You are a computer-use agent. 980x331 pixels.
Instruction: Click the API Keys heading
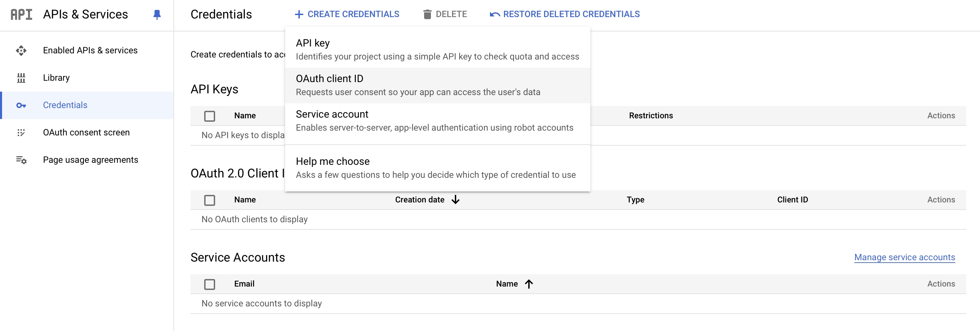(214, 89)
